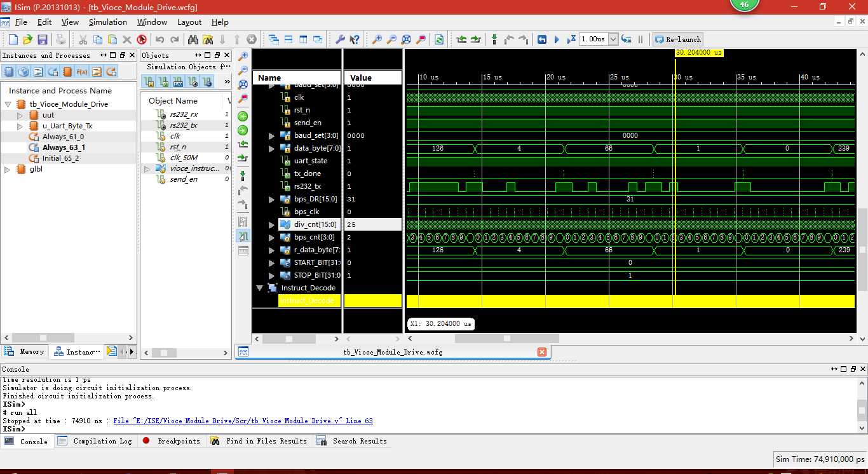Switch to the Compilation Log tab
This screenshot has width=868, height=474.
(95, 441)
